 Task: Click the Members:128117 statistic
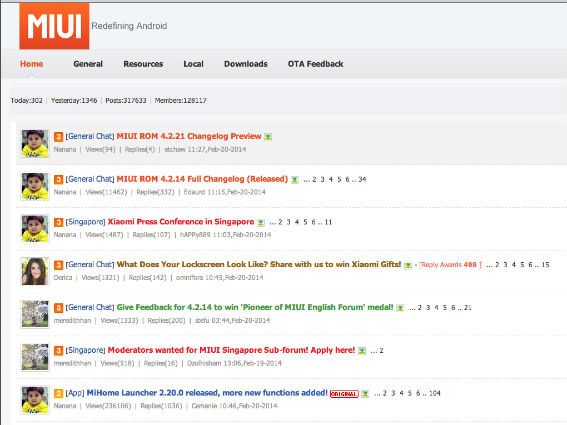180,101
